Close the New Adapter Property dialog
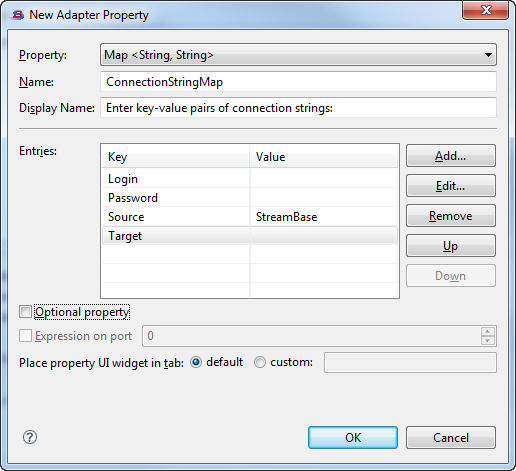The image size is (516, 471). click(485, 10)
